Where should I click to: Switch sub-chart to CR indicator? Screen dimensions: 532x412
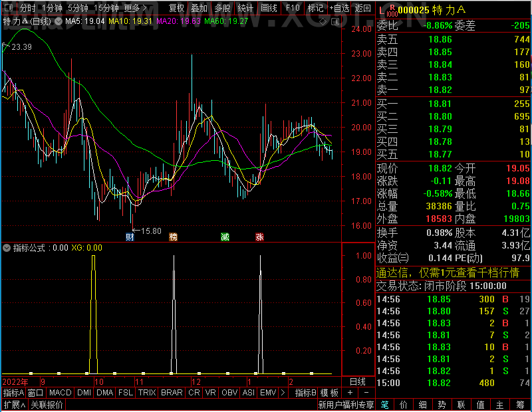coord(194,393)
